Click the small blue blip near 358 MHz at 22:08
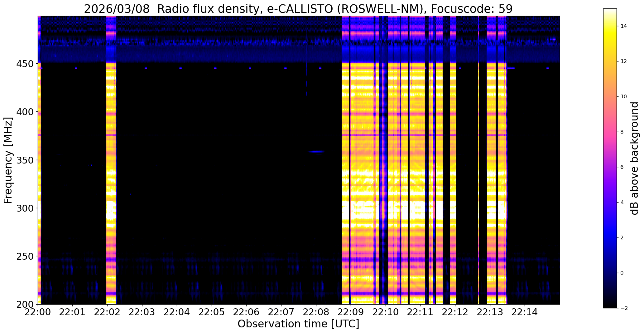This screenshot has height=333, width=644. (316, 152)
